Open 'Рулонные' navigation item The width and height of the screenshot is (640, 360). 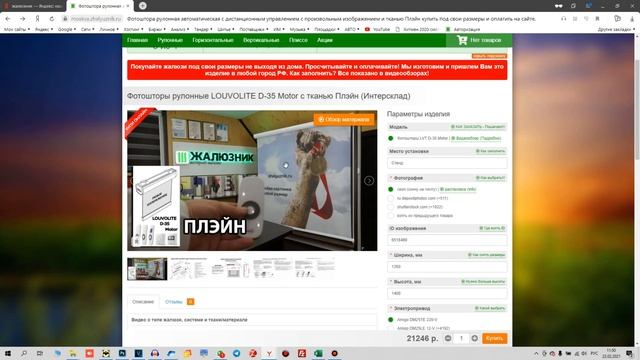[x=170, y=40]
